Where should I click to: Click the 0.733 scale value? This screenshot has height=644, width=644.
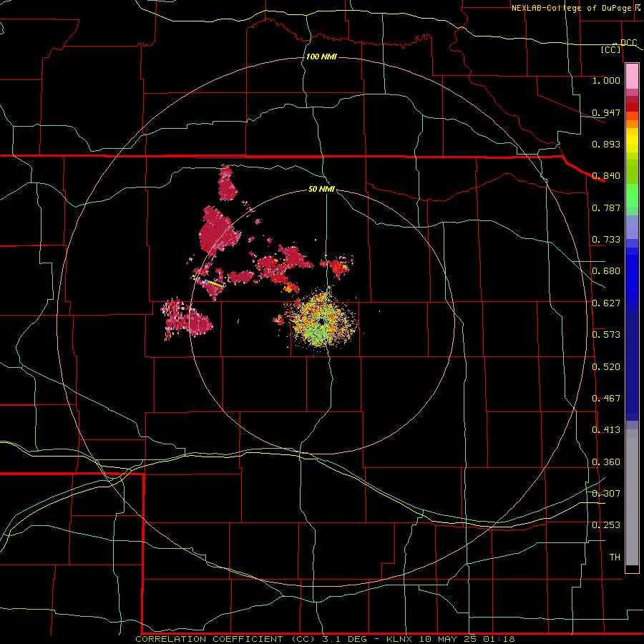point(606,240)
